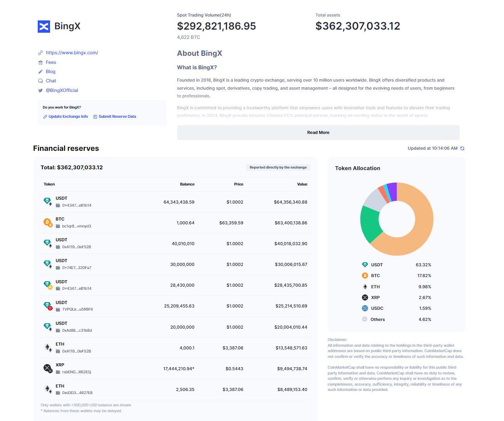The width and height of the screenshot is (504, 421).
Task: Click the Others icon in allocation legend
Action: coord(365,319)
